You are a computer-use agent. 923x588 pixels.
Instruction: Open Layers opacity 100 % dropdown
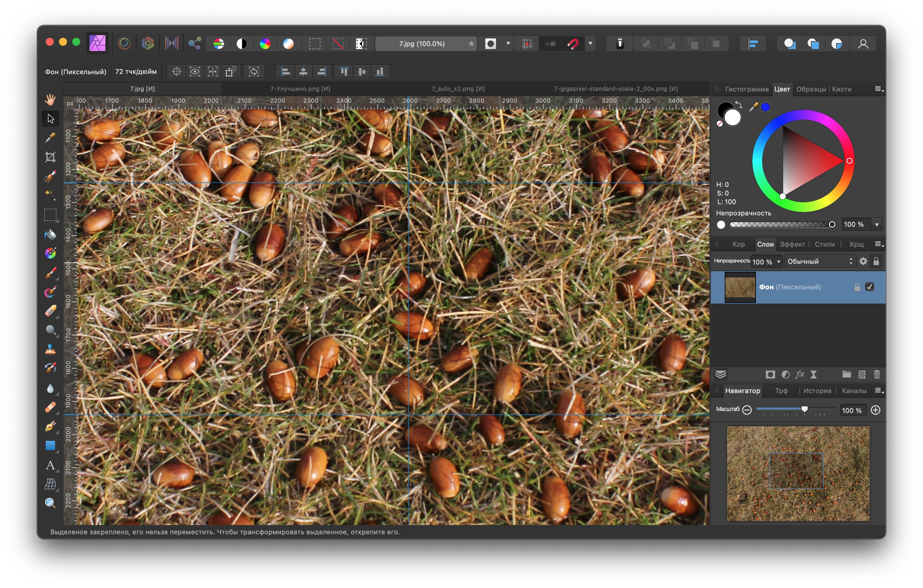778,262
